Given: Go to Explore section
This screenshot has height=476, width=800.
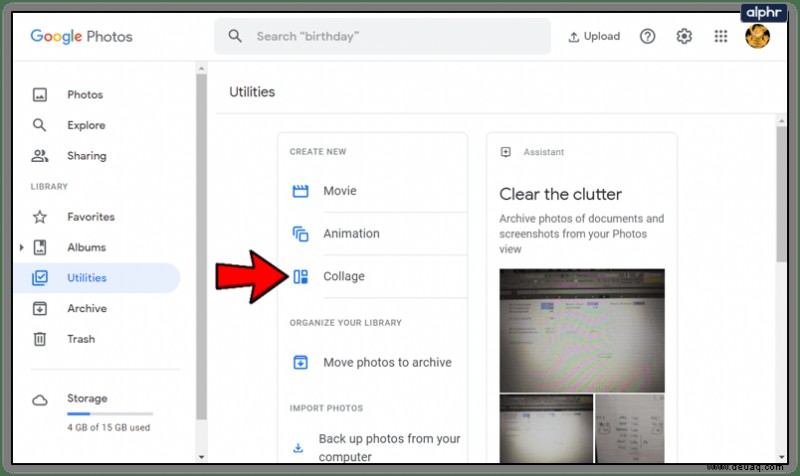Looking at the screenshot, I should click(86, 125).
